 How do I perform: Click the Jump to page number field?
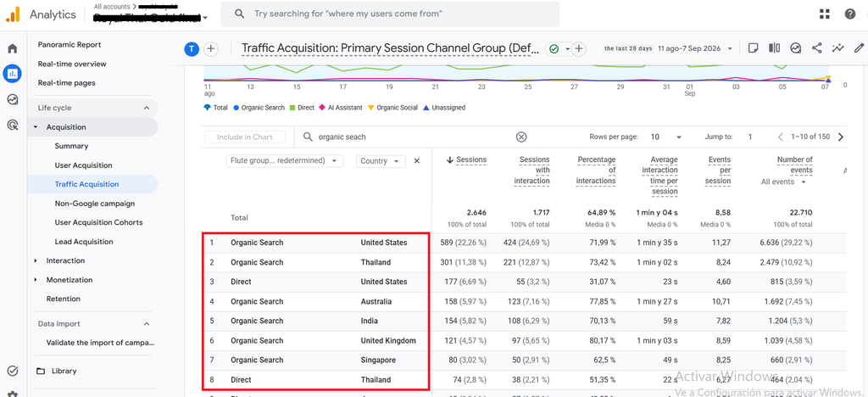tap(751, 137)
